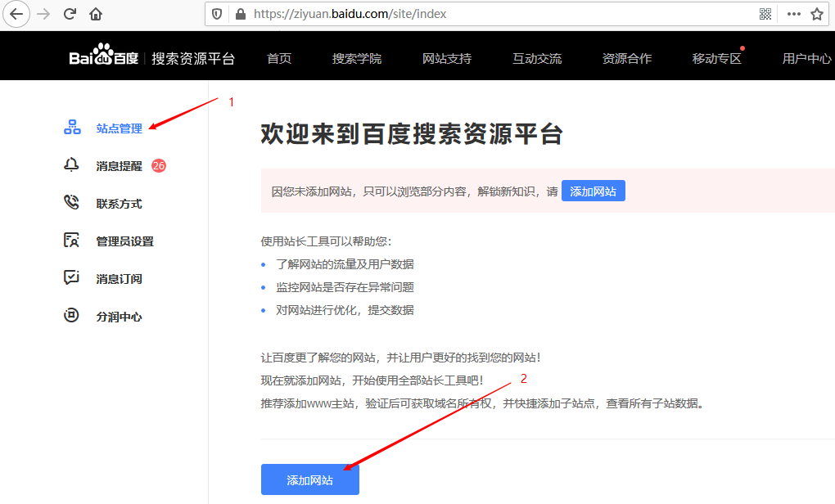Select 分润中心 in the sidebar
Image resolution: width=835 pixels, height=504 pixels.
[120, 317]
